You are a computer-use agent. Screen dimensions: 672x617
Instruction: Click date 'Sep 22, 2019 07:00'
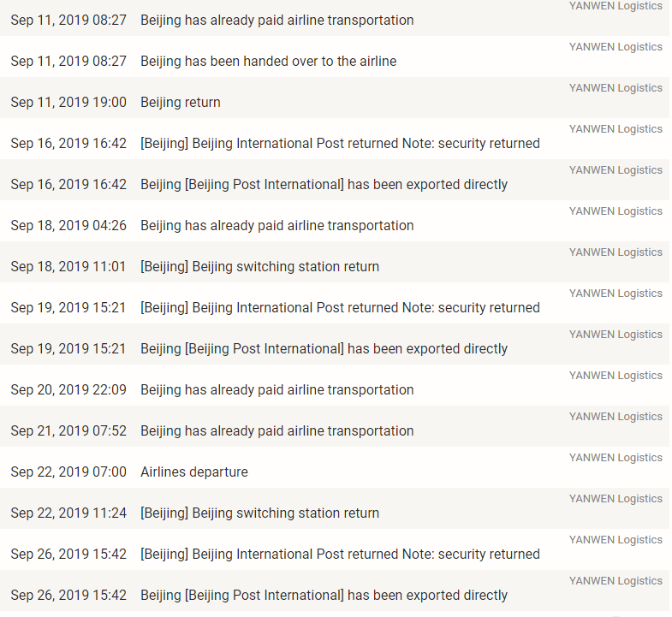coord(68,472)
